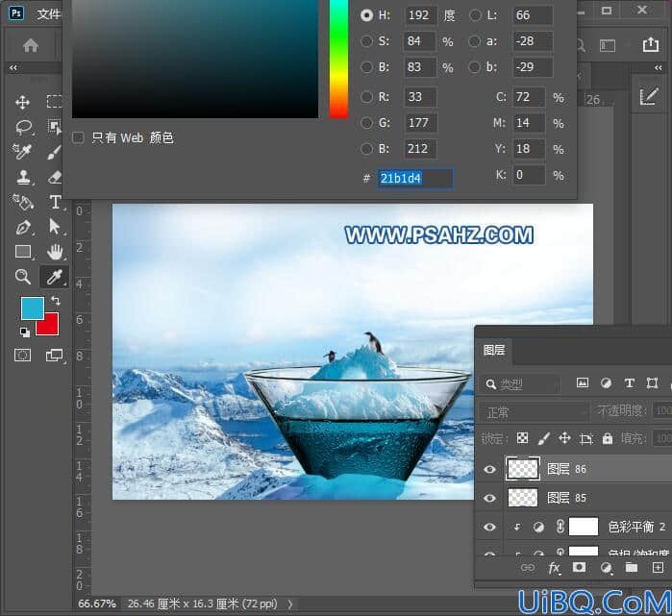The image size is (672, 616).
Task: Select the R red radio button
Action: pyautogui.click(x=366, y=97)
